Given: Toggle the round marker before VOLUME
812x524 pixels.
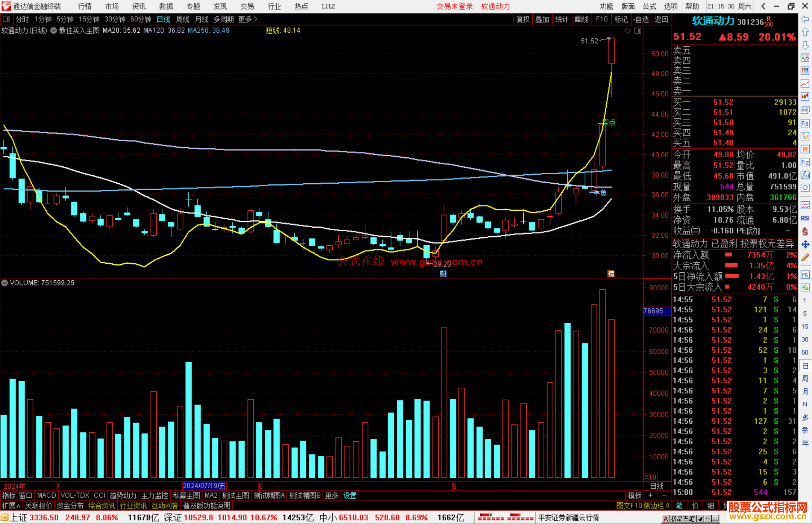Looking at the screenshot, I should tap(5, 283).
